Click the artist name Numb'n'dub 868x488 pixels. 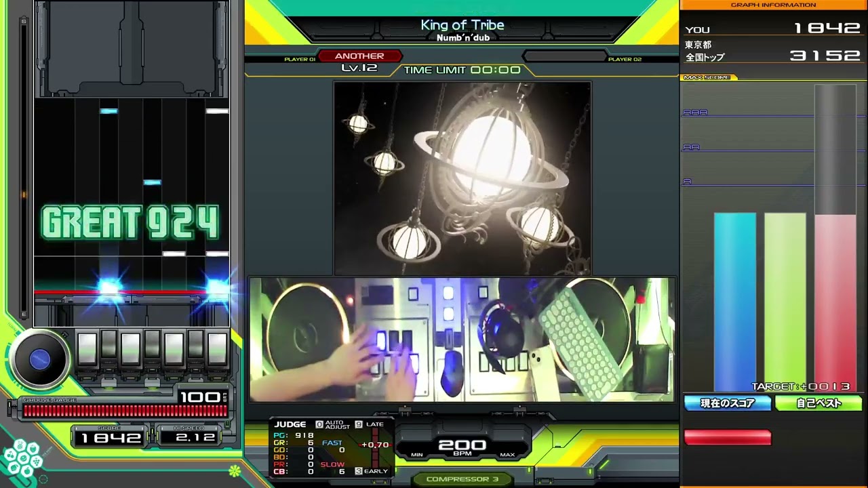pos(463,38)
